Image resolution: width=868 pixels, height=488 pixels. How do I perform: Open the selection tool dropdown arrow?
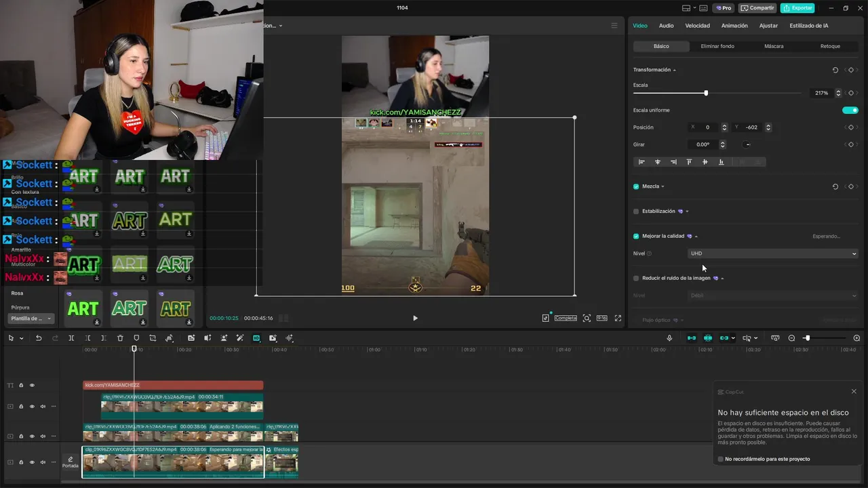pos(21,338)
